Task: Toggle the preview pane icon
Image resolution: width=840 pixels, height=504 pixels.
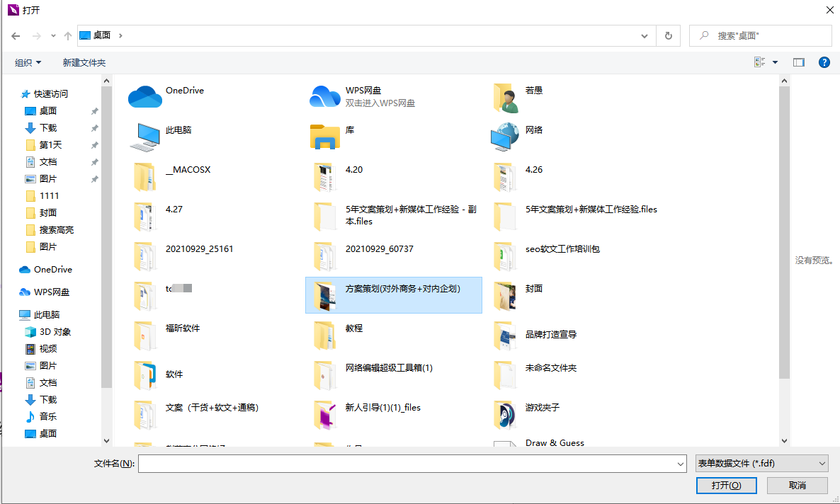Action: point(798,62)
